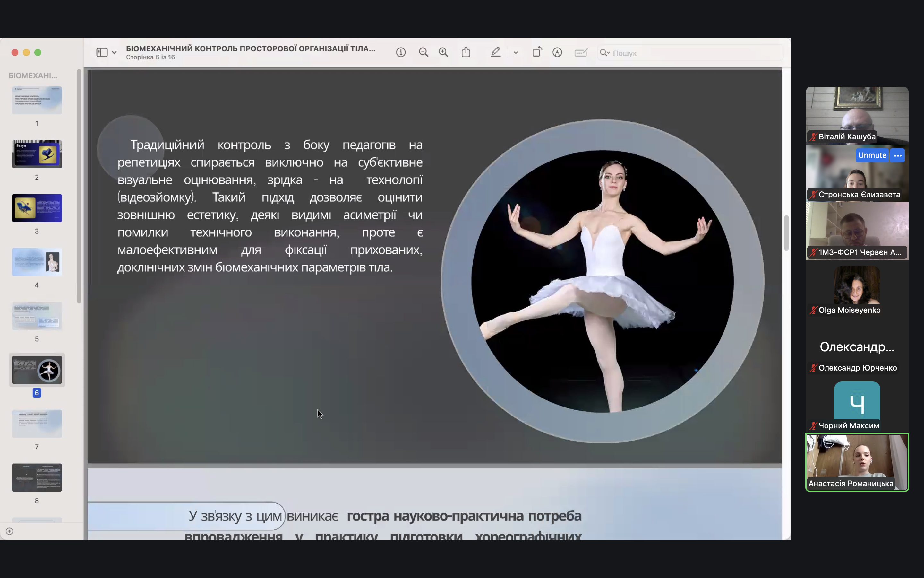Viewport: 924px width, 578px height.
Task: Expand the highlight color options arrow
Action: [x=516, y=53]
